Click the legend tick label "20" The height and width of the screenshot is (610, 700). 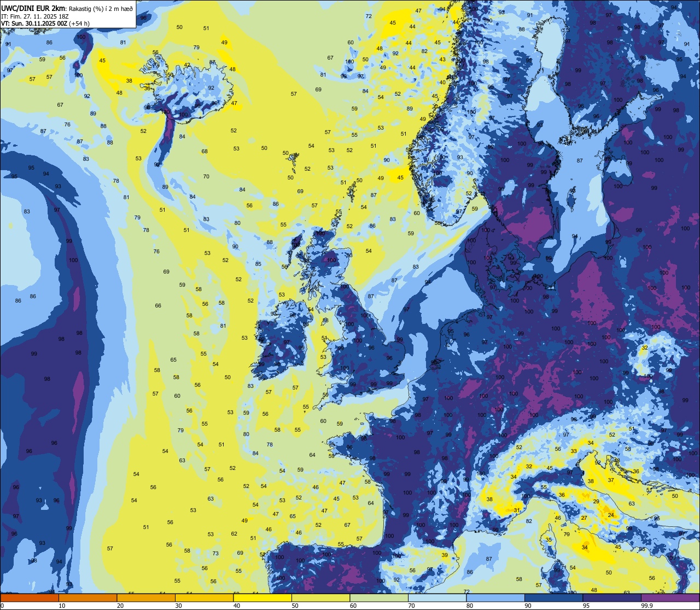120,606
